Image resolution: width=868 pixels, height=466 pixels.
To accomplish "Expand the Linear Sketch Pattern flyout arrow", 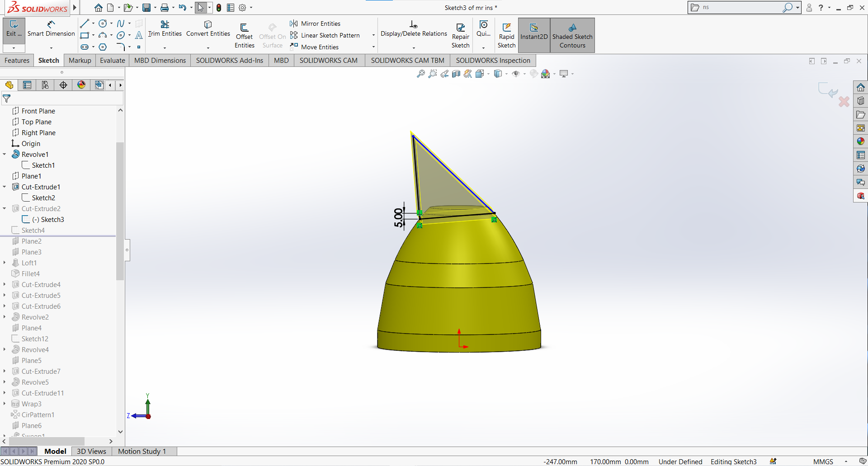I will (373, 35).
